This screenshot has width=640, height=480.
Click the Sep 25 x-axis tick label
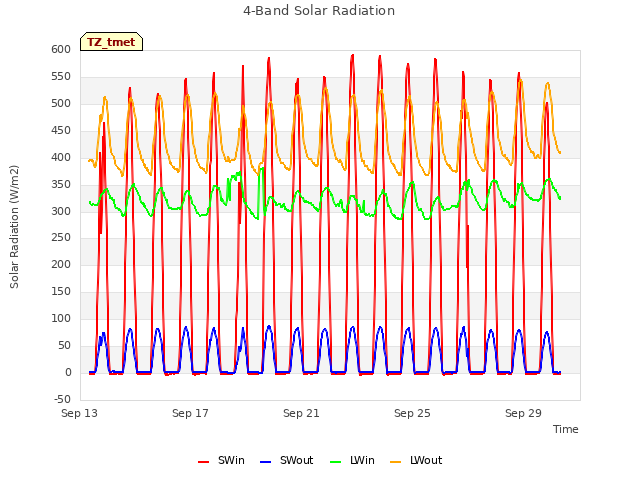click(x=412, y=413)
